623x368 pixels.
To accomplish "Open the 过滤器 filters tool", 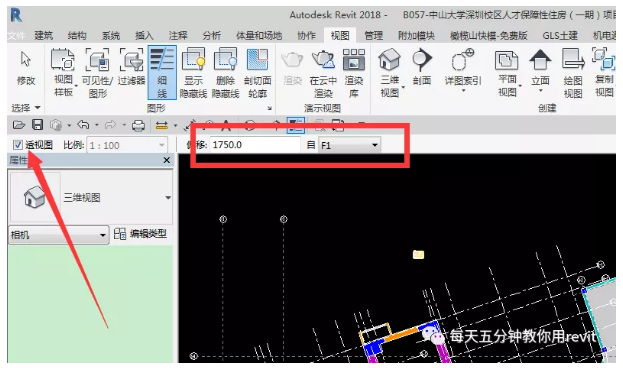I will (x=132, y=67).
